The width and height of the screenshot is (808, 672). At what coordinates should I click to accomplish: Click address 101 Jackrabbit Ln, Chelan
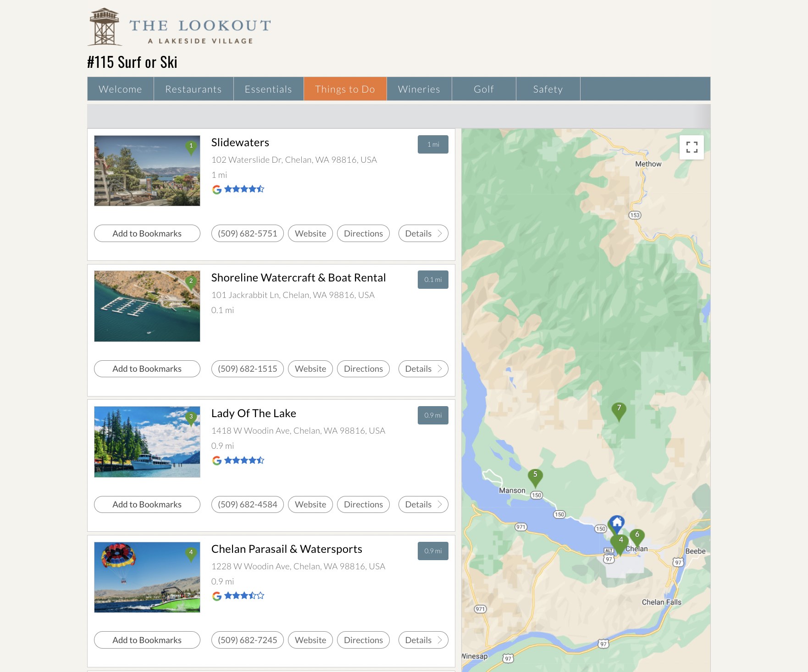(293, 295)
